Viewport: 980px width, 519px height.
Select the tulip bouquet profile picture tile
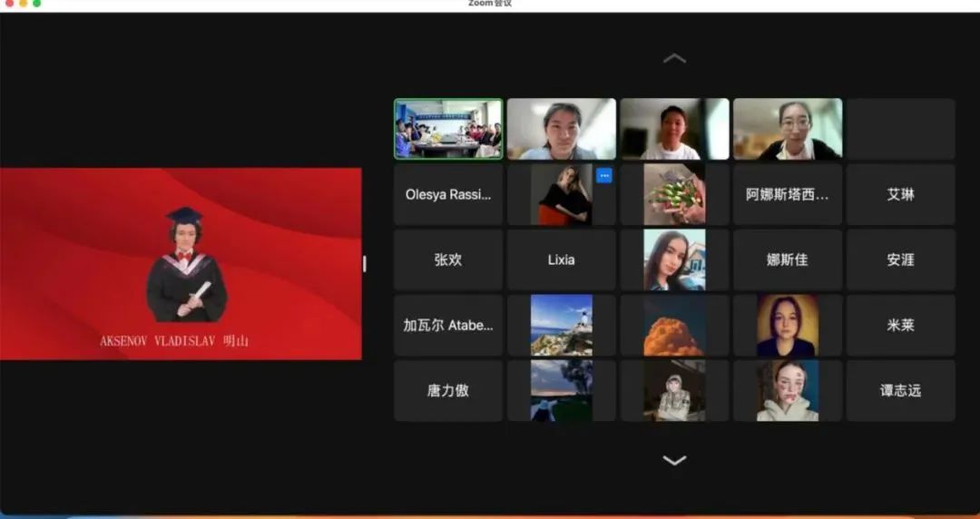(674, 194)
